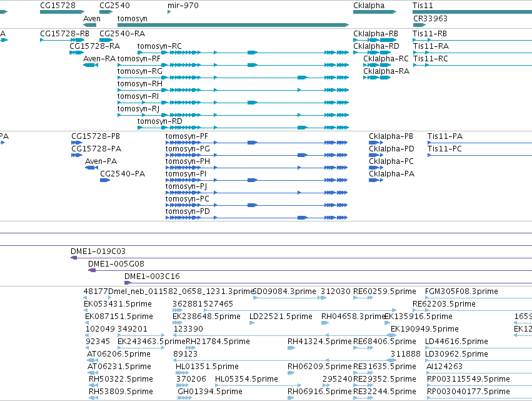This screenshot has height=401, width=532.
Task: Select EST EK053431.5prime label
Action: point(118,304)
